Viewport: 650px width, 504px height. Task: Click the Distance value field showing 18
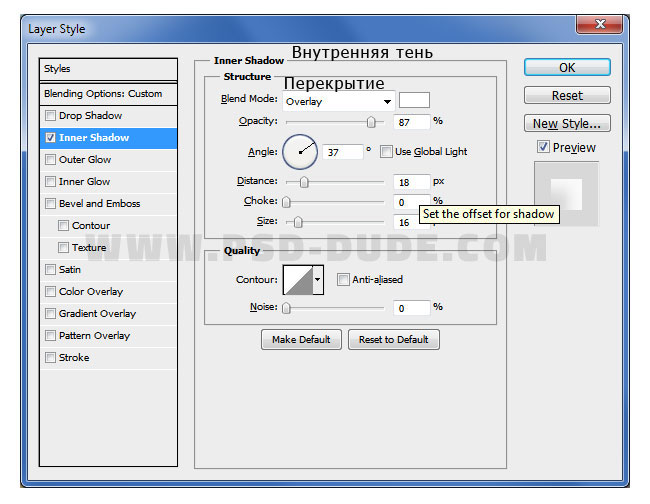click(411, 182)
